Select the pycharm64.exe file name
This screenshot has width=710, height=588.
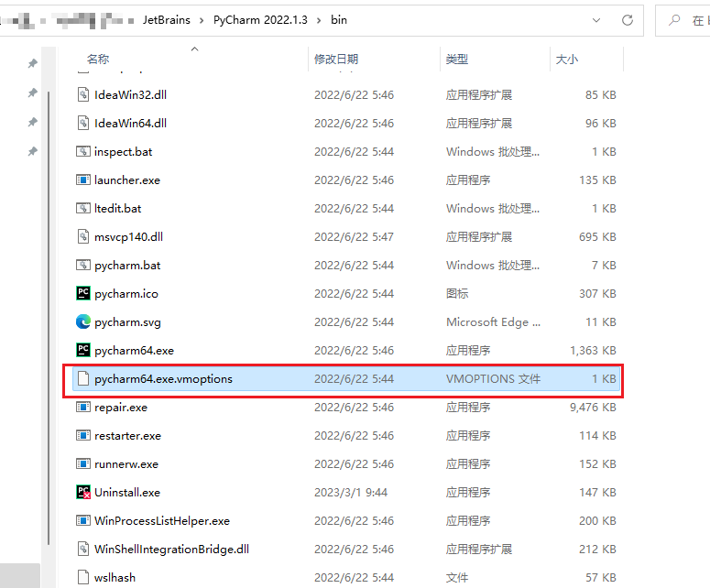pos(134,351)
